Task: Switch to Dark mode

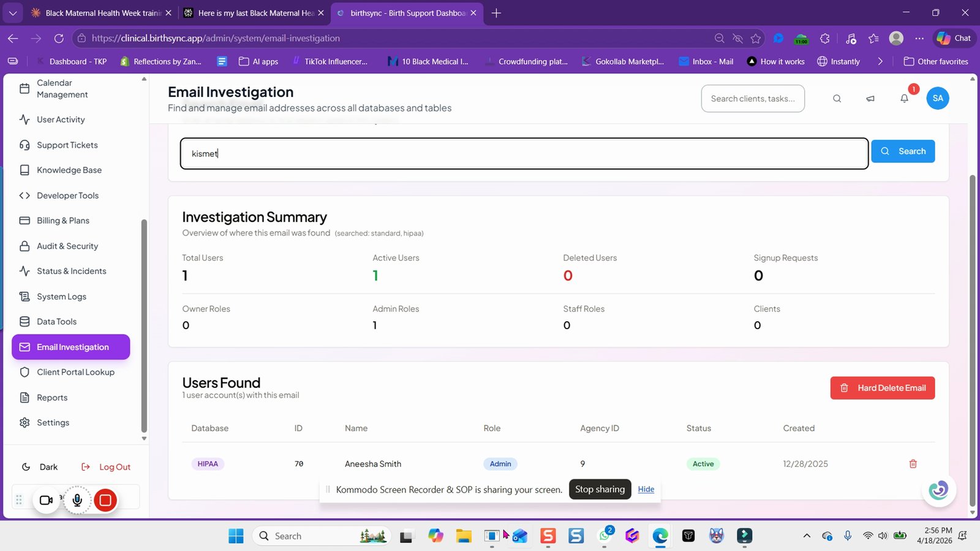Action: click(40, 467)
